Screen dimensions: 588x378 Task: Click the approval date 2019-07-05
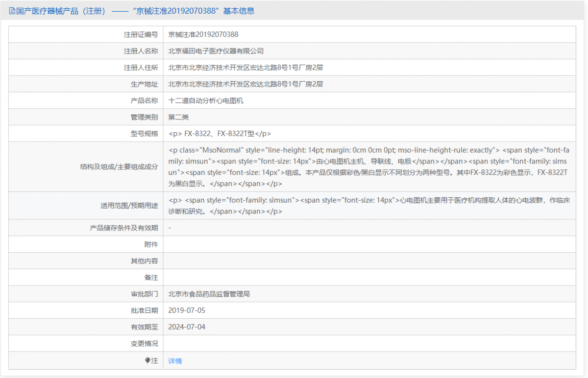pyautogui.click(x=187, y=310)
